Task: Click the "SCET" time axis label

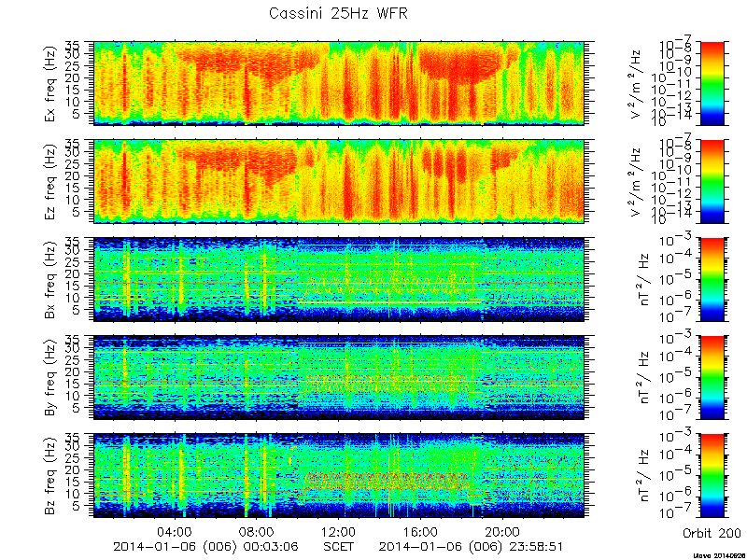Action: tap(339, 546)
